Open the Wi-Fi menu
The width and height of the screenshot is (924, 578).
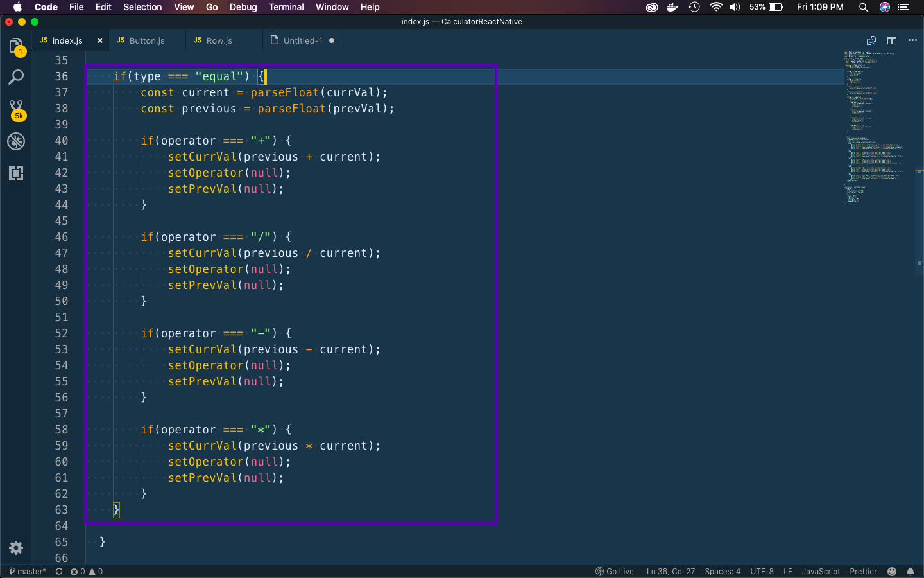click(x=715, y=7)
